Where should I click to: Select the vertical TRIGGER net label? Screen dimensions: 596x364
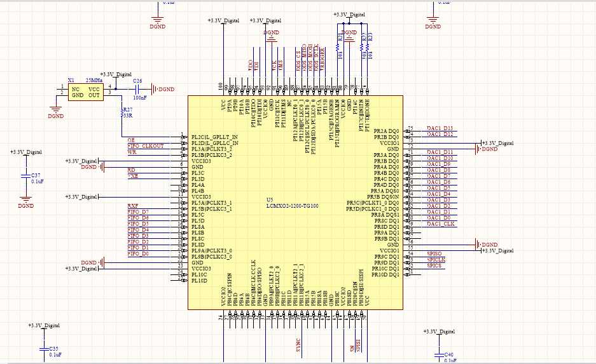pyautogui.click(x=322, y=59)
